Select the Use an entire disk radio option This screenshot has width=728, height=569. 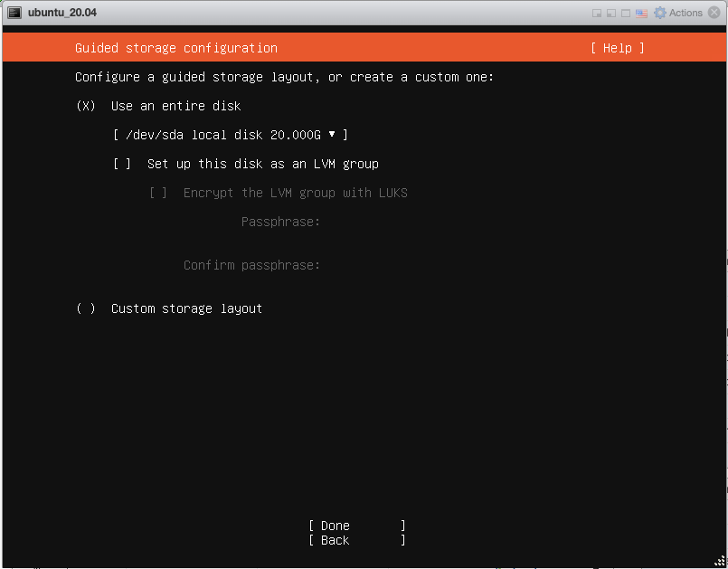(86, 106)
